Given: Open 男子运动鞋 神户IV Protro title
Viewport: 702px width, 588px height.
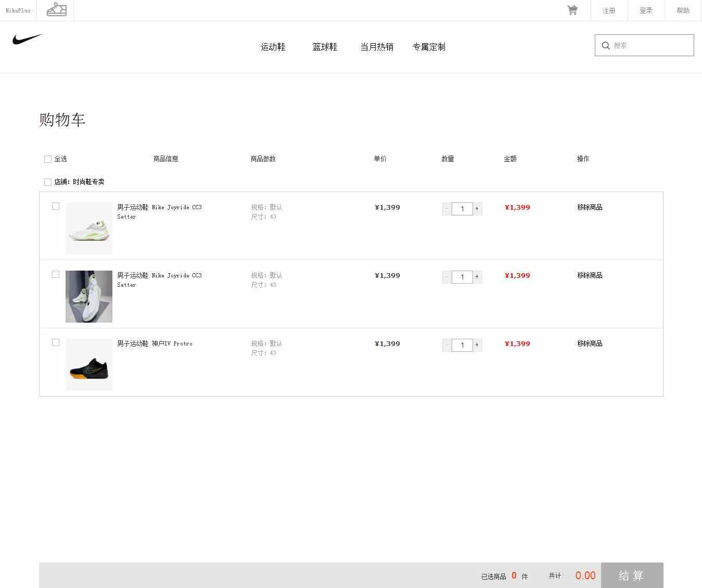Looking at the screenshot, I should pyautogui.click(x=155, y=343).
